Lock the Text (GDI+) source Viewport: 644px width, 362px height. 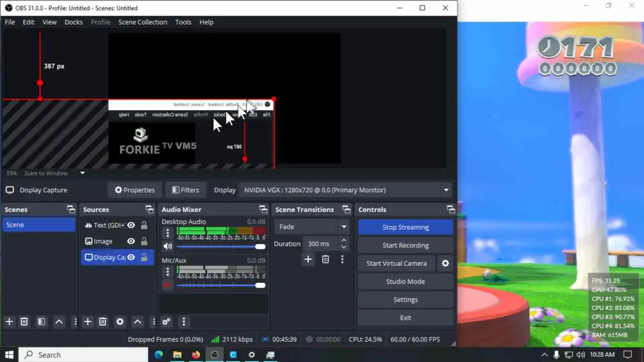144,225
